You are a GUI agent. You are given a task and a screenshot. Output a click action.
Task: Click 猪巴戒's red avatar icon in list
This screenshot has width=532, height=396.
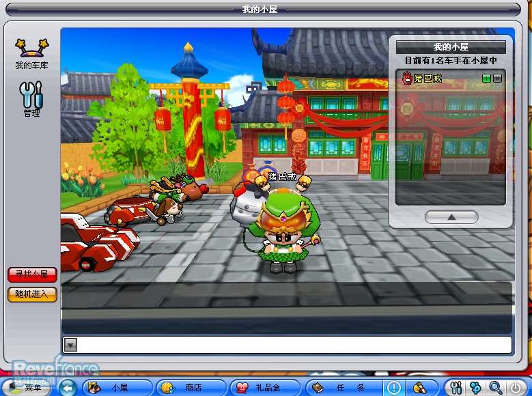407,78
